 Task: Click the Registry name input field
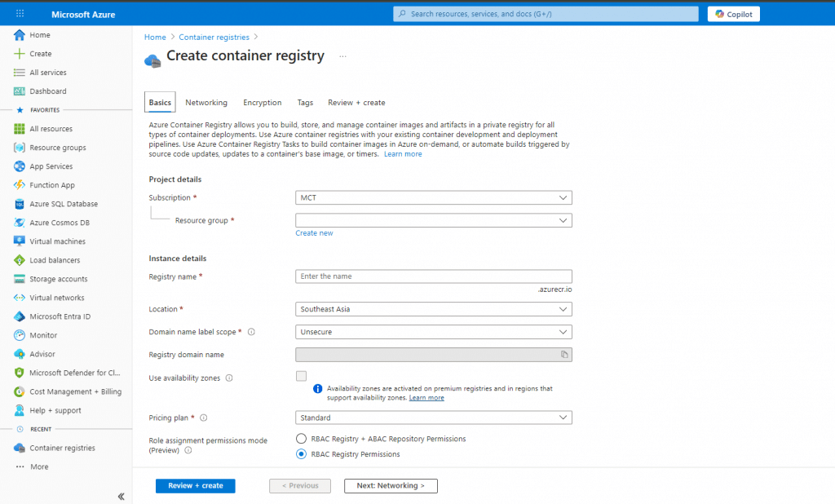(433, 276)
